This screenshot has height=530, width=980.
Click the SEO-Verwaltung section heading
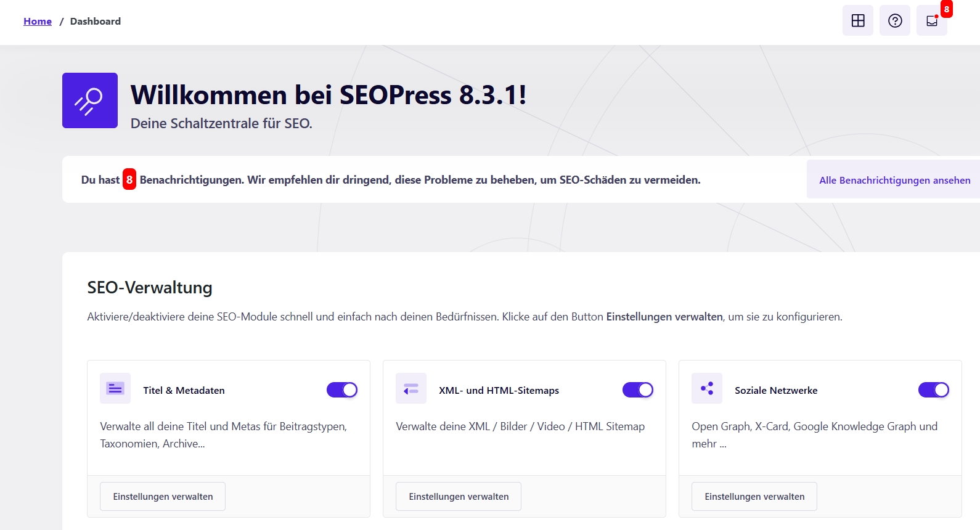150,288
